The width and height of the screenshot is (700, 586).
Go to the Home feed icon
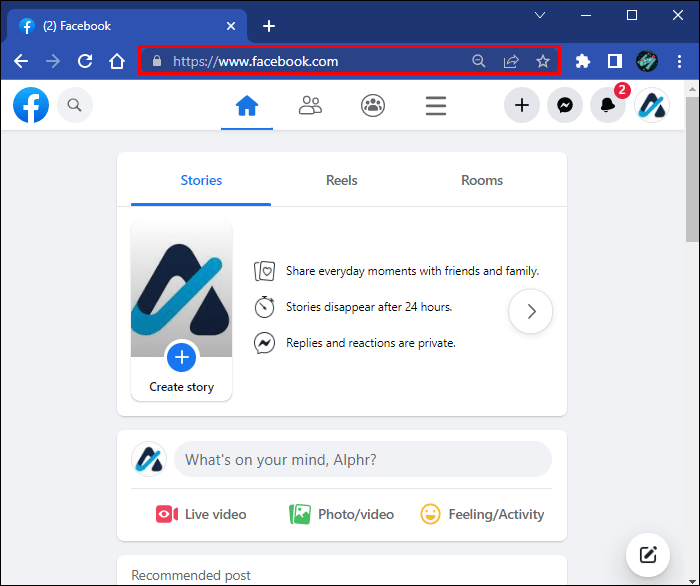tap(247, 106)
